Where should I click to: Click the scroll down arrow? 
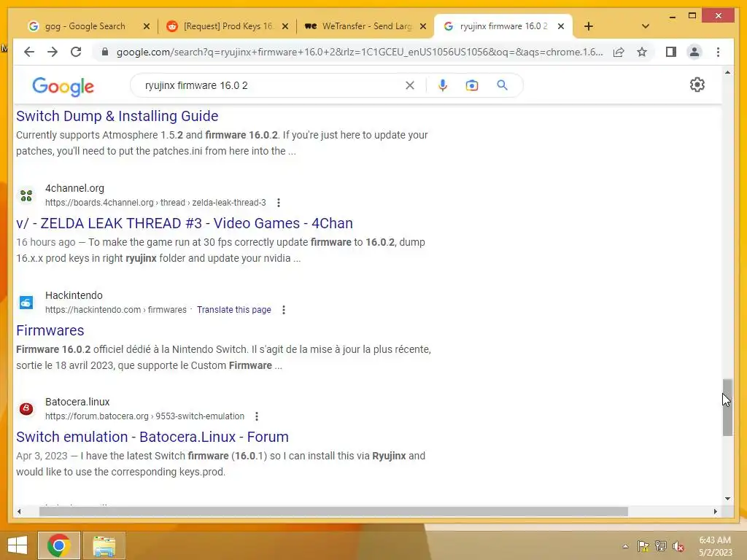tap(727, 499)
